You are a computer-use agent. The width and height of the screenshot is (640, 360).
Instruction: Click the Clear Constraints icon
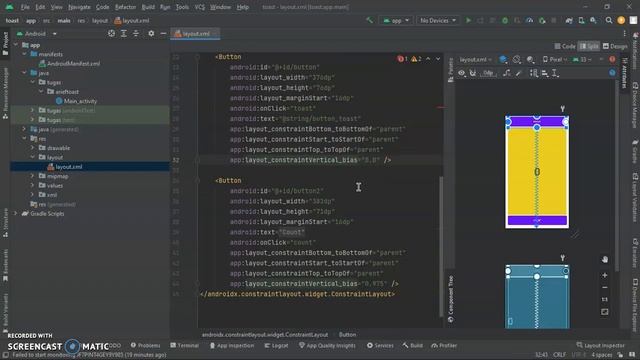tap(507, 73)
